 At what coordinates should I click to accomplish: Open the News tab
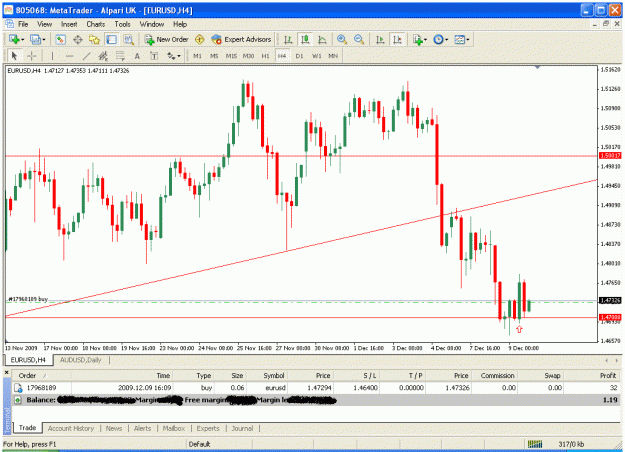pos(114,428)
